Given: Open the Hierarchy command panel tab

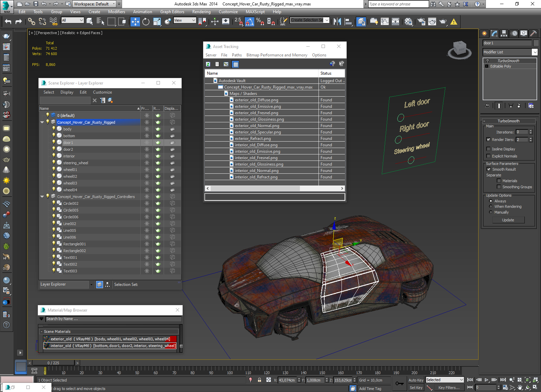Looking at the screenshot, I should click(x=504, y=33).
